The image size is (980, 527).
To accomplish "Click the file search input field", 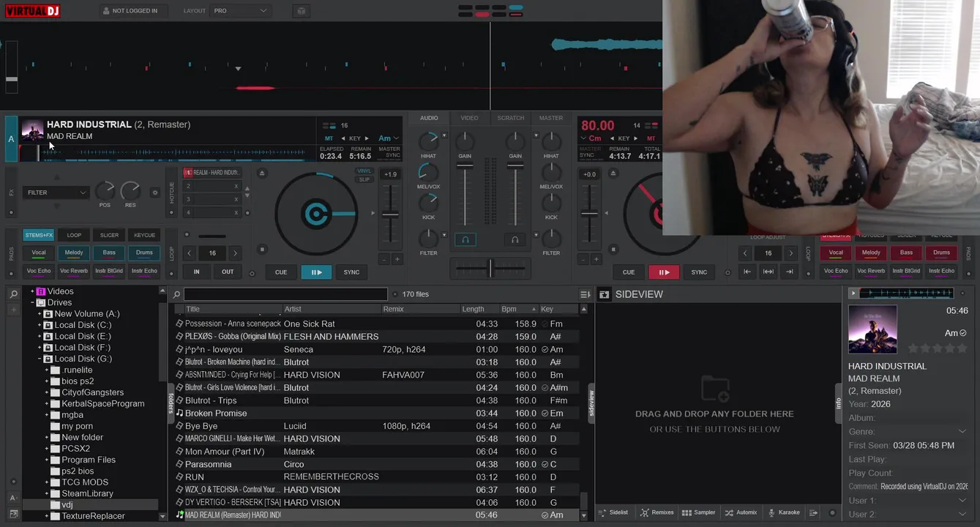I will (286, 294).
